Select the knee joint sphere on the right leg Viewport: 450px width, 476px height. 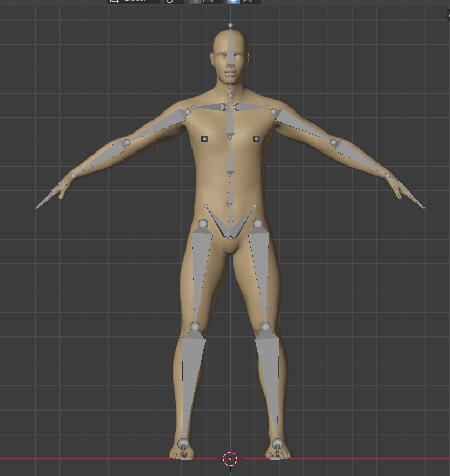[266, 327]
